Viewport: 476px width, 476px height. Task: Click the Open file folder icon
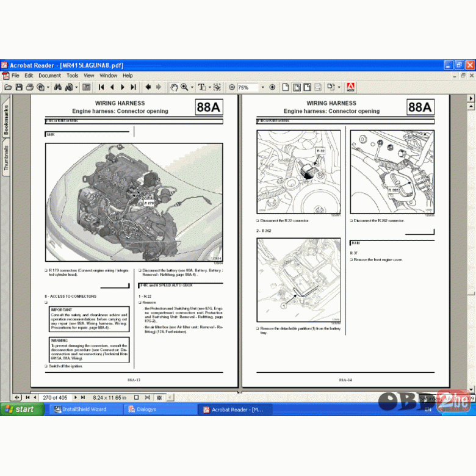(8, 87)
